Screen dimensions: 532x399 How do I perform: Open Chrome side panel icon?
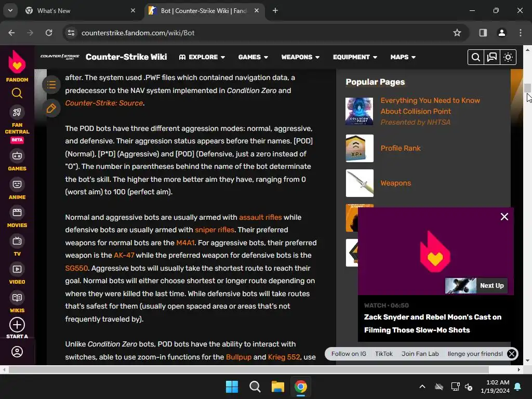(x=483, y=33)
